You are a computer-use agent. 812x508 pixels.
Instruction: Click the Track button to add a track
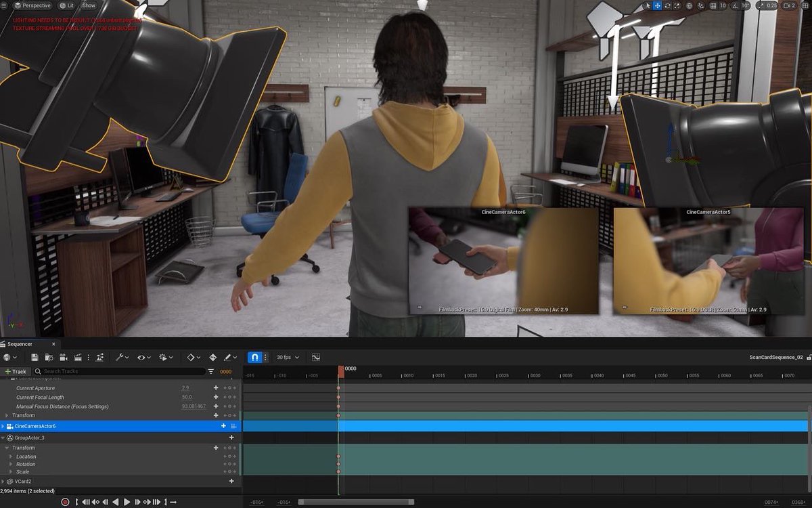16,371
